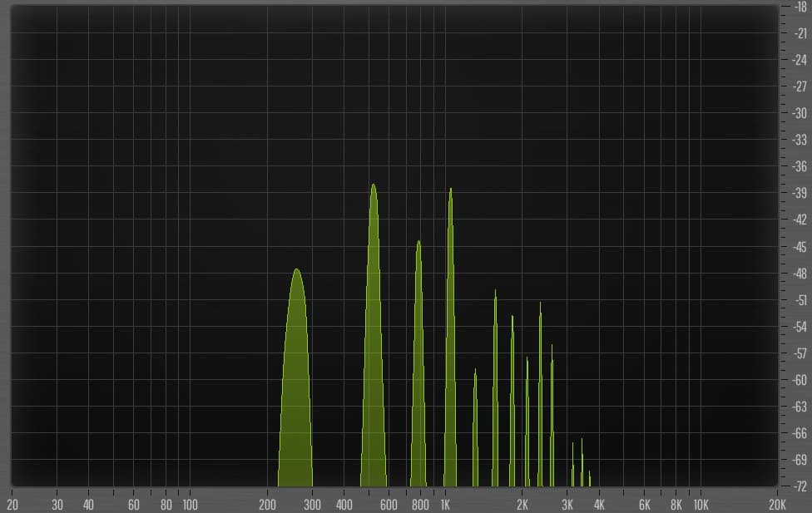The image size is (812, 513).
Task: Click the "2K" frequency axis label
Action: tap(522, 505)
